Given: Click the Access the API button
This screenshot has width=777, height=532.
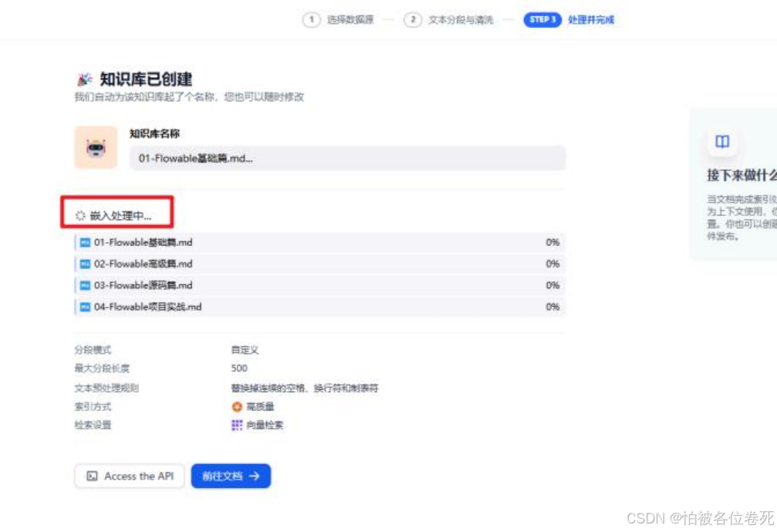Looking at the screenshot, I should tap(129, 476).
